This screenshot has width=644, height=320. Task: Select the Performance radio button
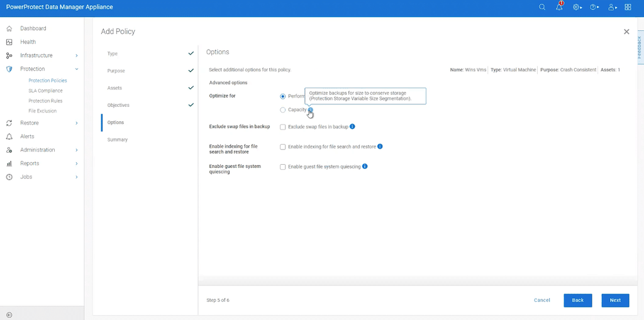(x=282, y=96)
